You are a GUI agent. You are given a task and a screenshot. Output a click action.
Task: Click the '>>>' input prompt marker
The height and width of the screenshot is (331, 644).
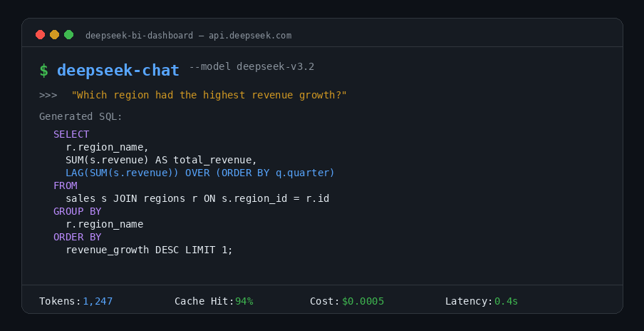point(48,96)
